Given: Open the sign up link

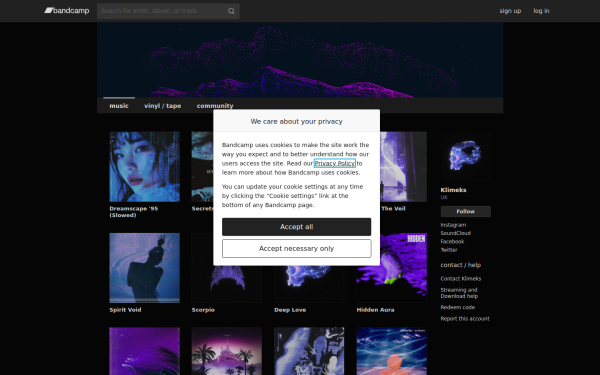Looking at the screenshot, I should (x=510, y=11).
